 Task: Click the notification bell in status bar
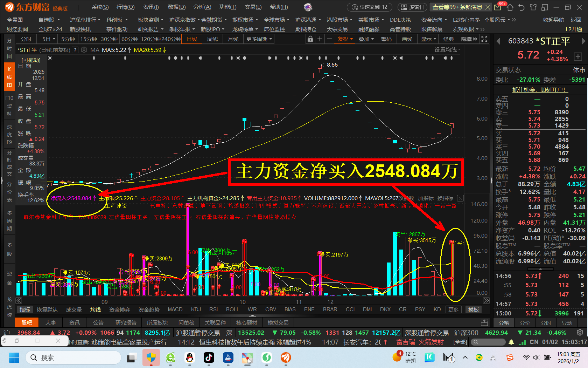511,342
